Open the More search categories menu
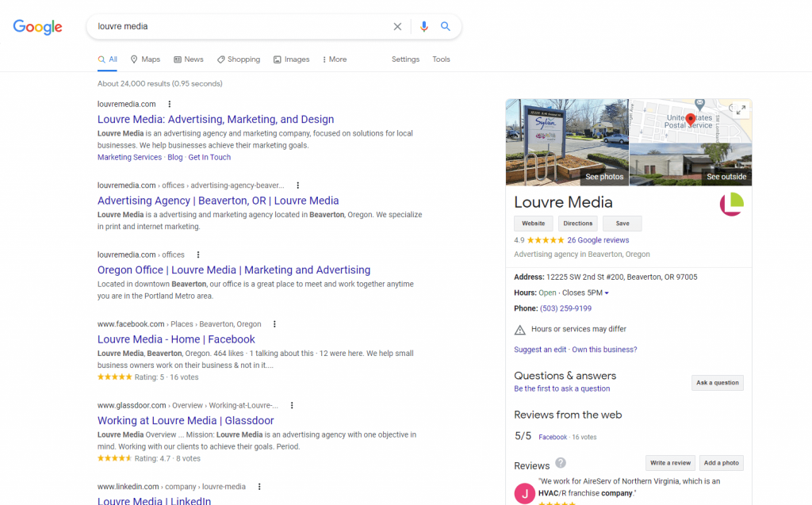812x505 pixels. point(335,59)
